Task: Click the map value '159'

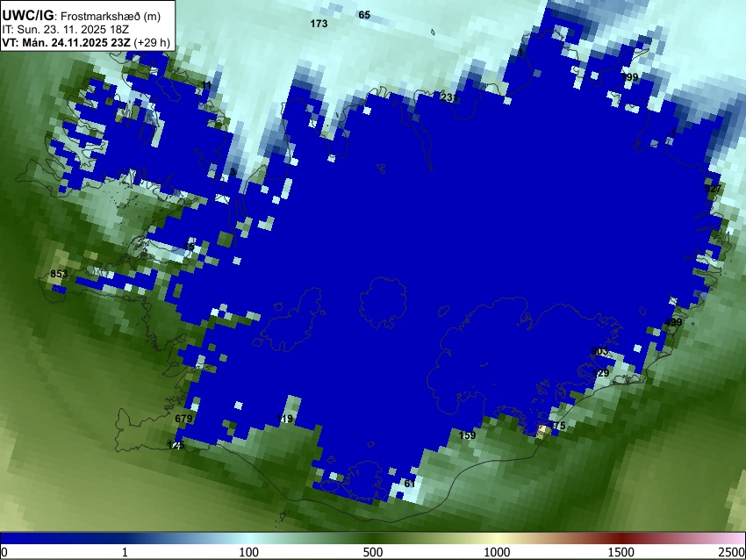Action: [467, 434]
